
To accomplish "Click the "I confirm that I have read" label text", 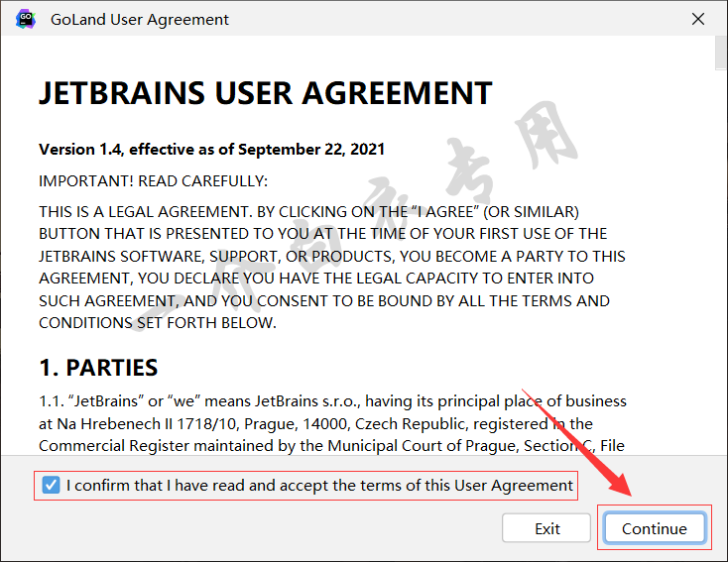I will pos(319,486).
